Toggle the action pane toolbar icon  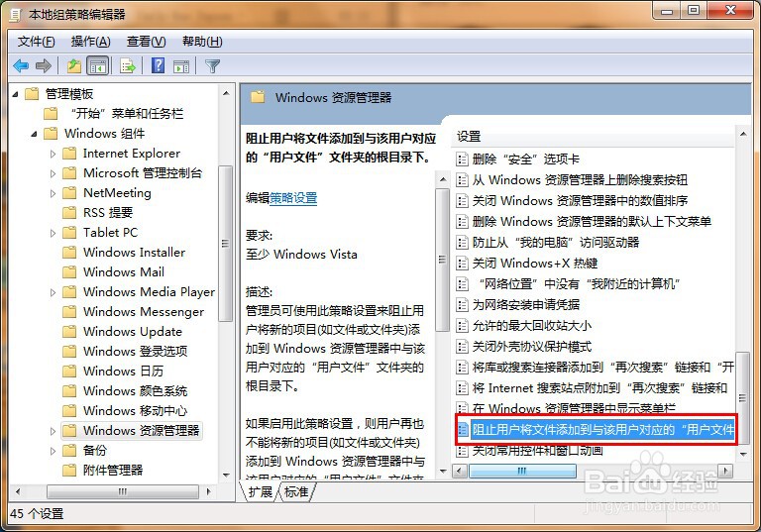[x=181, y=66]
